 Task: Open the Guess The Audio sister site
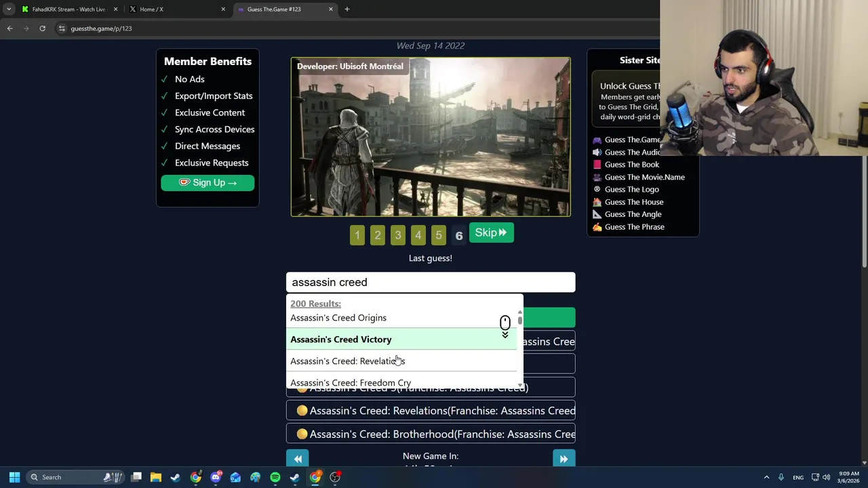[626, 152]
